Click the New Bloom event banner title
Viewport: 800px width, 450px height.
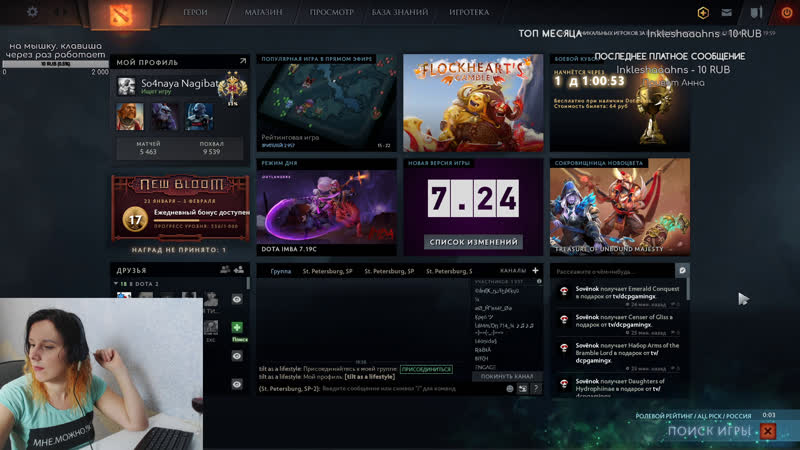click(x=182, y=184)
